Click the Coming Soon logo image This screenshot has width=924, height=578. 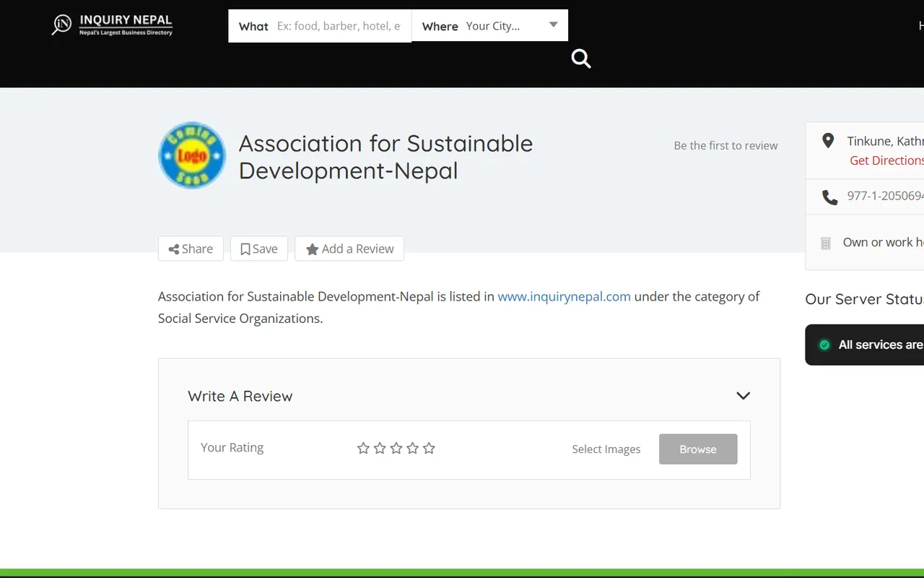click(192, 155)
